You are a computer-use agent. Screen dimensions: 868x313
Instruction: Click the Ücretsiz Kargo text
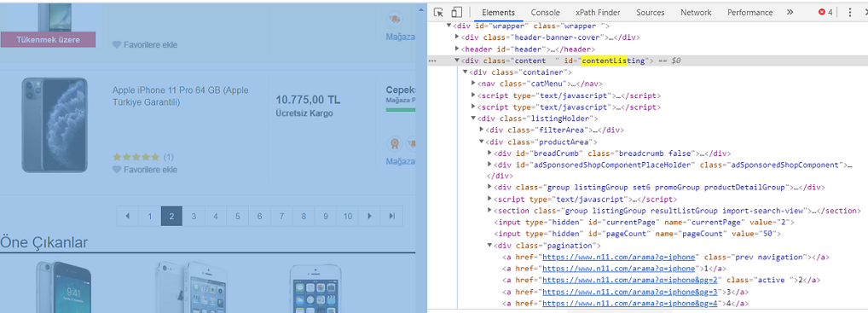304,113
